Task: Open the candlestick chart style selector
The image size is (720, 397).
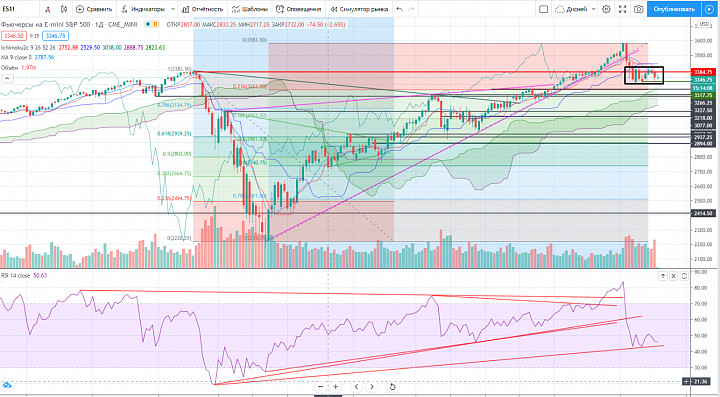Action: pos(64,9)
